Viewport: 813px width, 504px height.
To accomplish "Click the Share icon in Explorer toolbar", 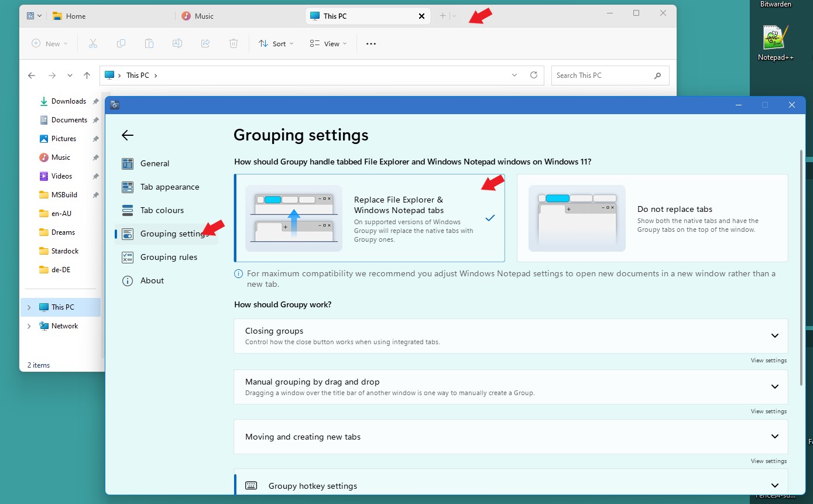I will point(205,43).
